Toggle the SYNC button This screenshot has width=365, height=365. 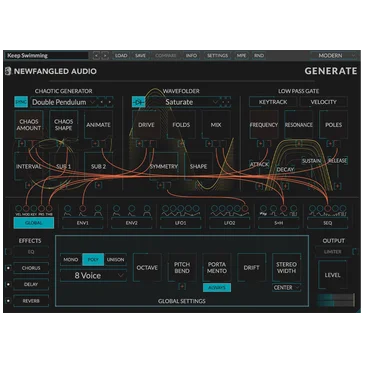(21, 102)
